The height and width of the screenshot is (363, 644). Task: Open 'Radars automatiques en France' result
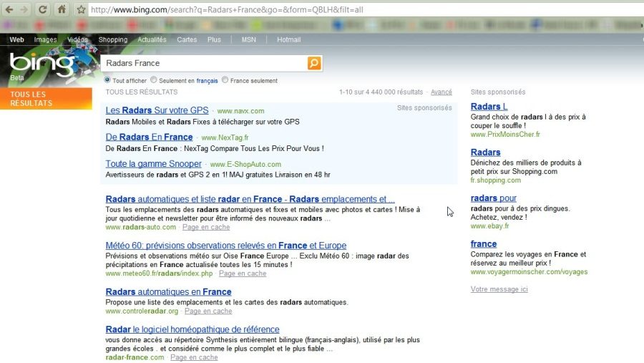coord(168,292)
